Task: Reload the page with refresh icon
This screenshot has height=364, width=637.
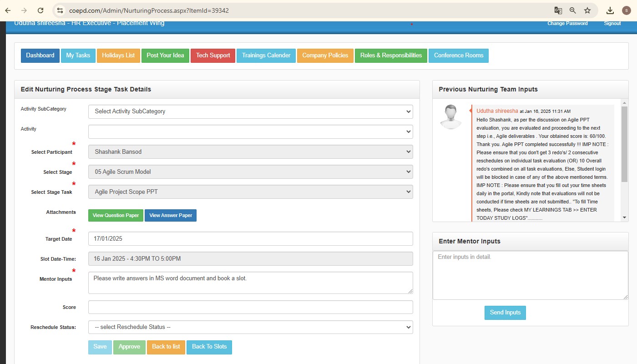Action: coord(40,10)
